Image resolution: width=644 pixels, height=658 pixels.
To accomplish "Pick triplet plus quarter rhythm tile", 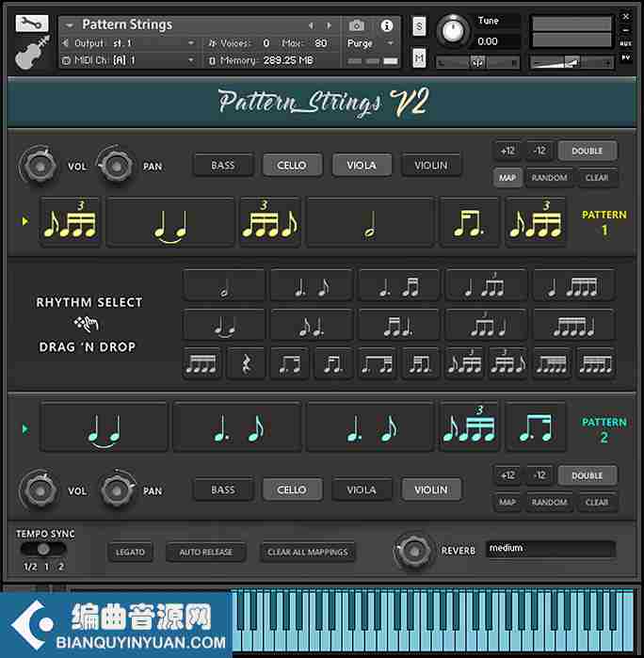I will click(x=486, y=325).
